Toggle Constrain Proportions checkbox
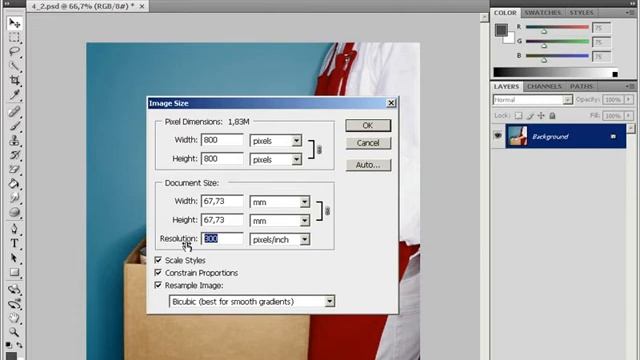This screenshot has height=360, width=640. (x=158, y=272)
